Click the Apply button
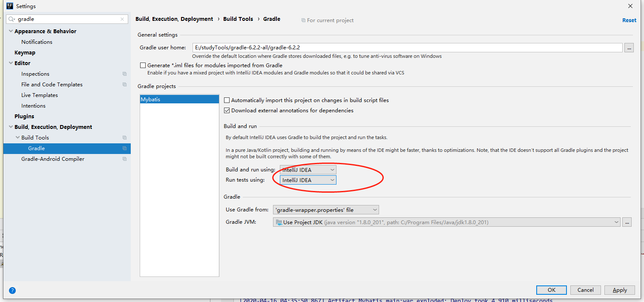Image resolution: width=644 pixels, height=302 pixels. [620, 290]
